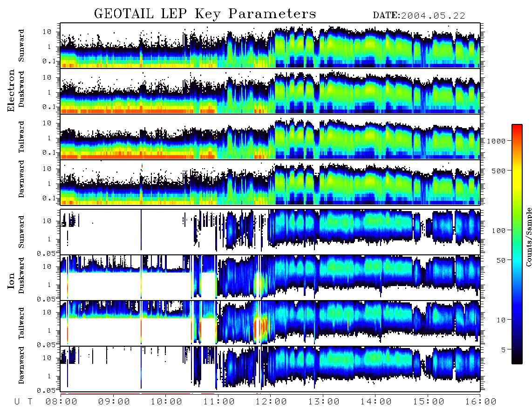The image size is (532, 410).
Task: Click the 1000 color bar tick label
Action: 496,141
